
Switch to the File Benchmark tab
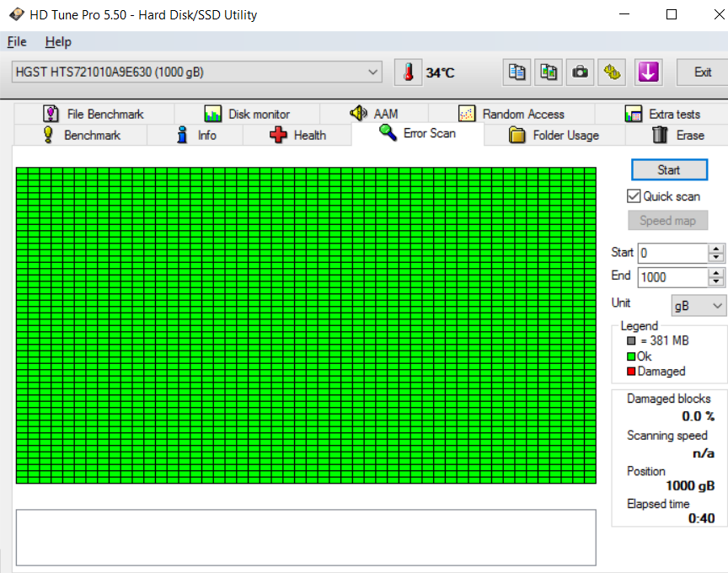point(94,114)
